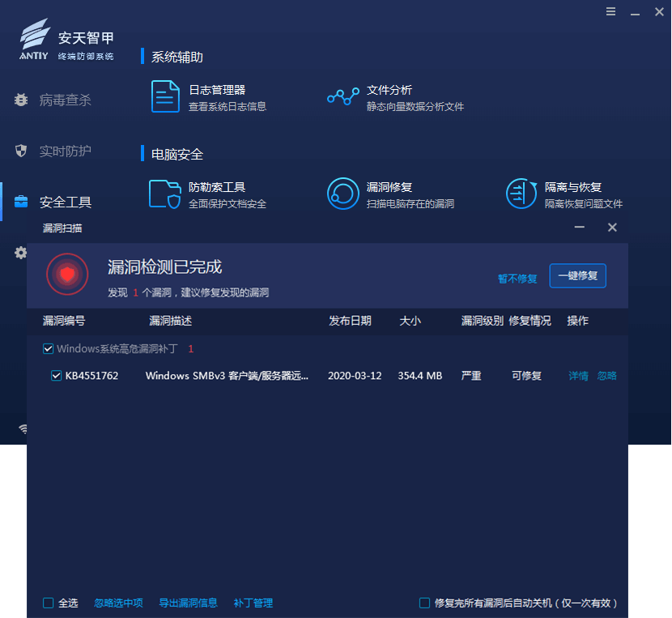Sort by 漏洞编号 column header
Image resolution: width=672 pixels, height=618 pixels.
point(64,321)
